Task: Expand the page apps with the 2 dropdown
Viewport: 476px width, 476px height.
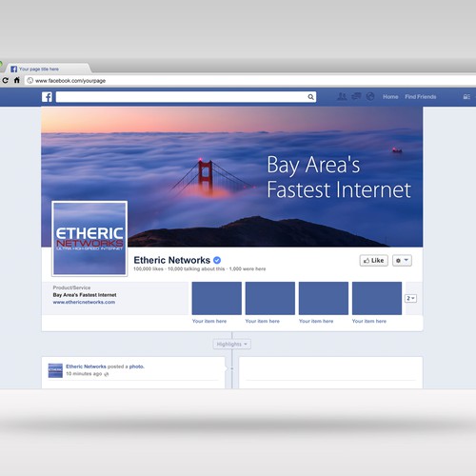Action: (x=410, y=298)
